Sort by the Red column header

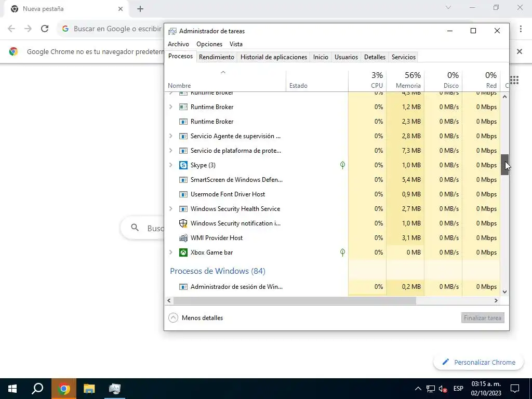482,81
